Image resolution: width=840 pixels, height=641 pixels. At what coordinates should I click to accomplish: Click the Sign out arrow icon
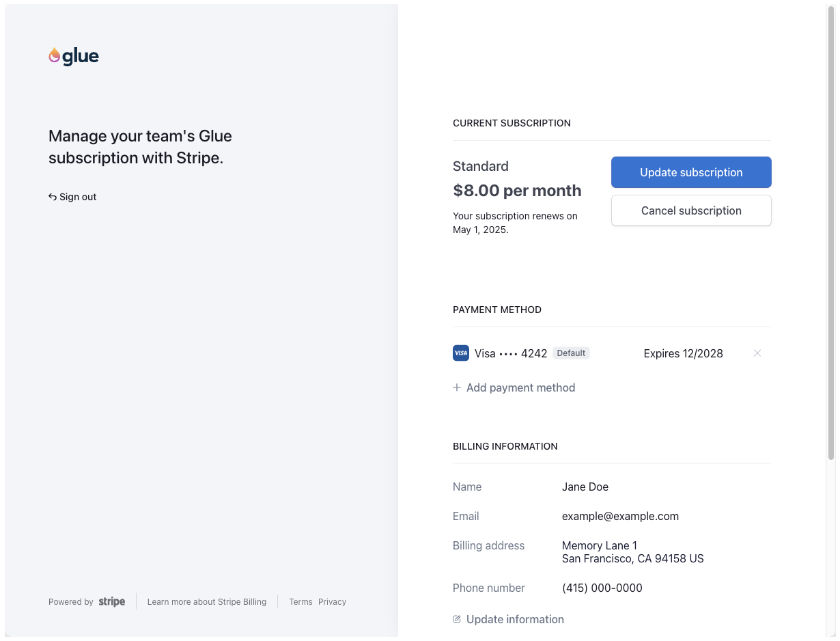coord(53,197)
